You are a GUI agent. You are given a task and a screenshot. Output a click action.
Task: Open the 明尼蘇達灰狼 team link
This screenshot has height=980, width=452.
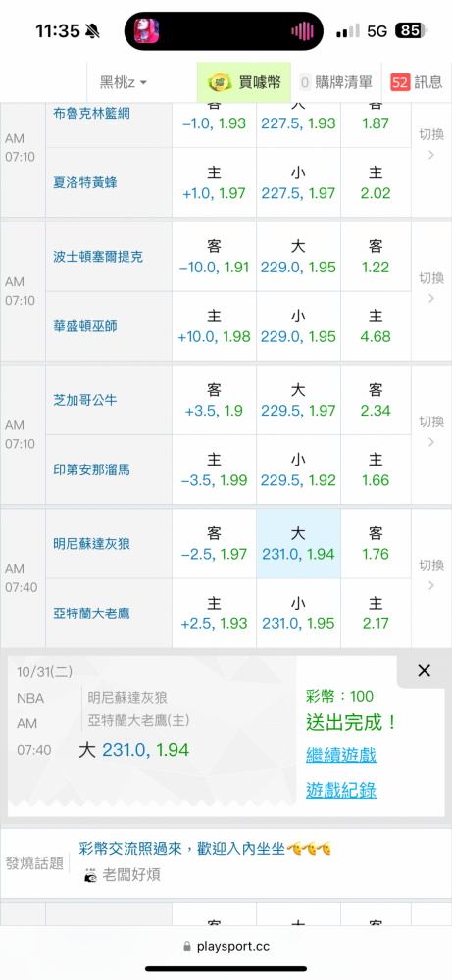91,544
